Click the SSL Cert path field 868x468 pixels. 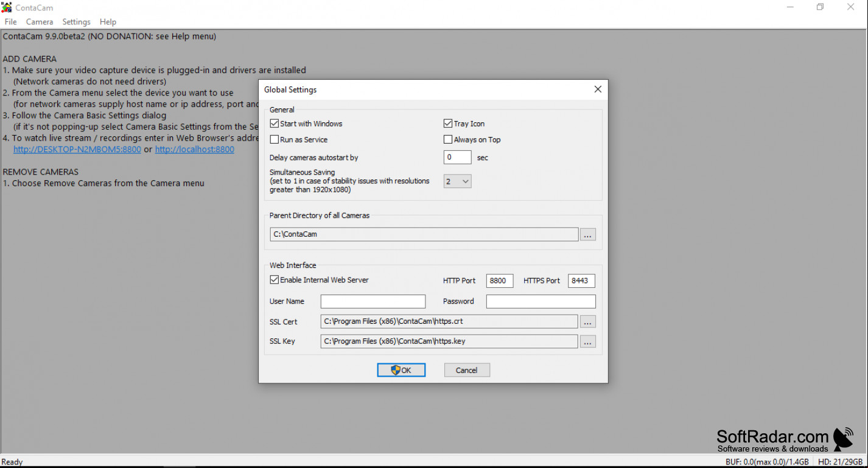tap(449, 321)
